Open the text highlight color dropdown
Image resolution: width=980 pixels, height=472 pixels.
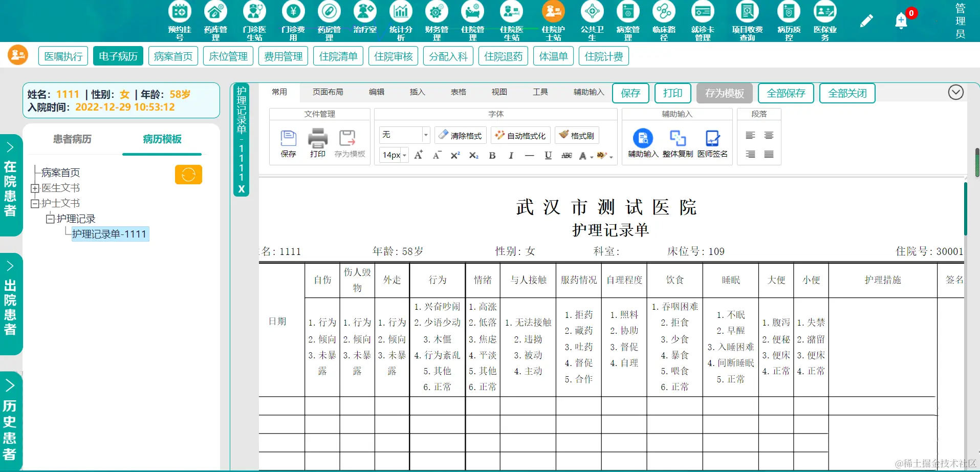click(611, 156)
